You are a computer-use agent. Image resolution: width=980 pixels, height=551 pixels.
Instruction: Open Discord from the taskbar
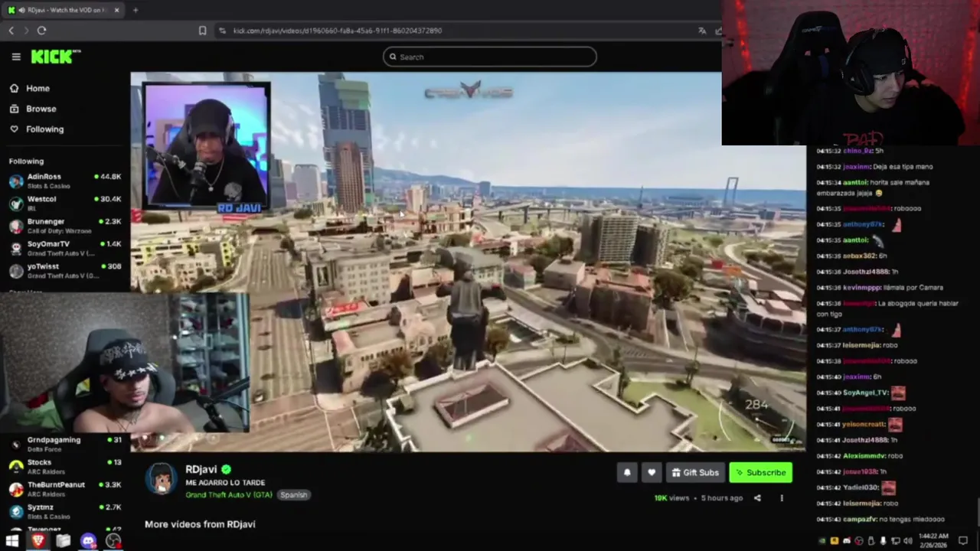[88, 541]
